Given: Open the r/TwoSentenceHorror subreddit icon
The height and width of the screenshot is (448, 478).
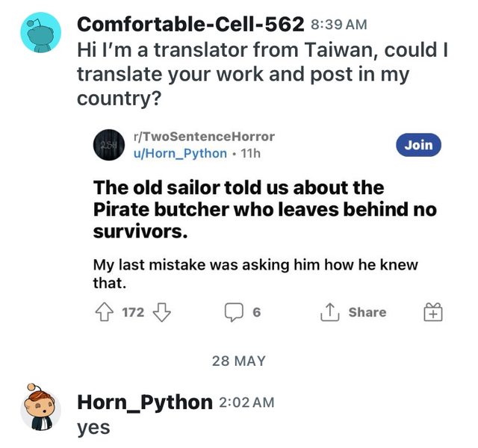Looking at the screenshot, I should click(x=110, y=145).
